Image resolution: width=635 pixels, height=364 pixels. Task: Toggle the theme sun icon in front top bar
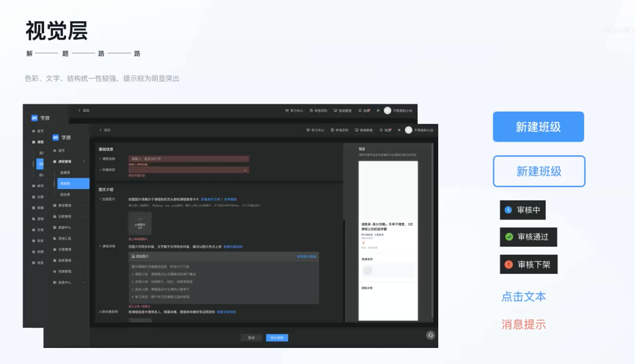(x=399, y=130)
